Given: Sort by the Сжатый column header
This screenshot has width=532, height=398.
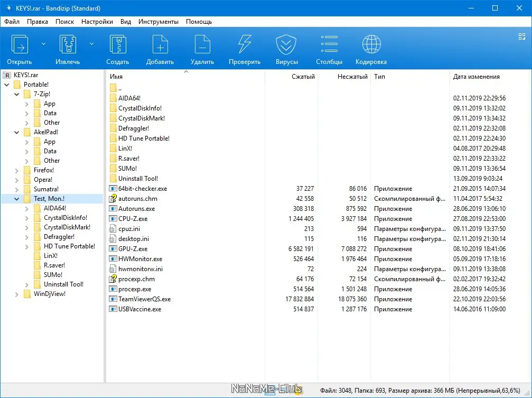Looking at the screenshot, I should (291, 77).
